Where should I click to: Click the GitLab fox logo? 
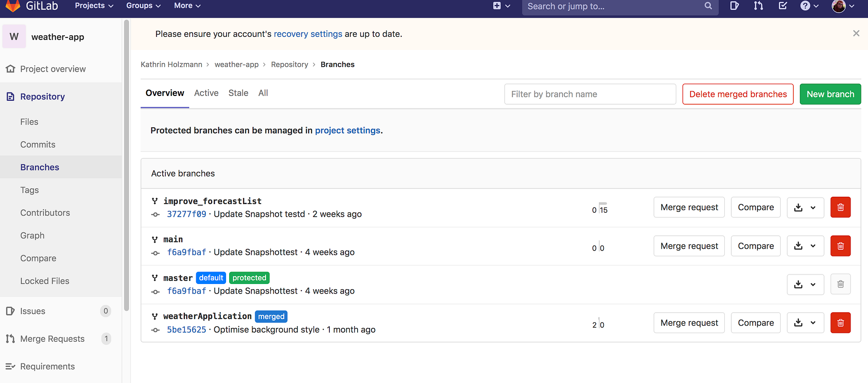[13, 6]
